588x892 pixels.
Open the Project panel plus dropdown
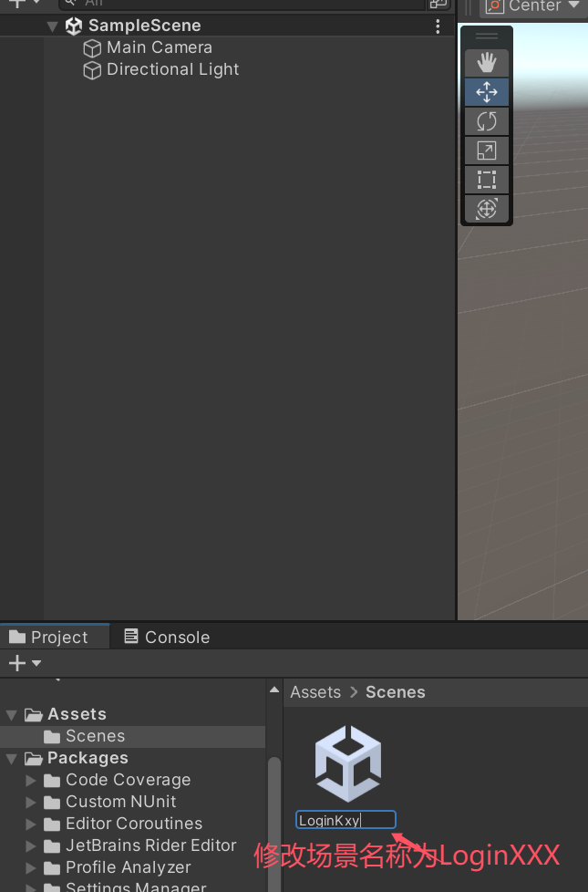(x=25, y=663)
